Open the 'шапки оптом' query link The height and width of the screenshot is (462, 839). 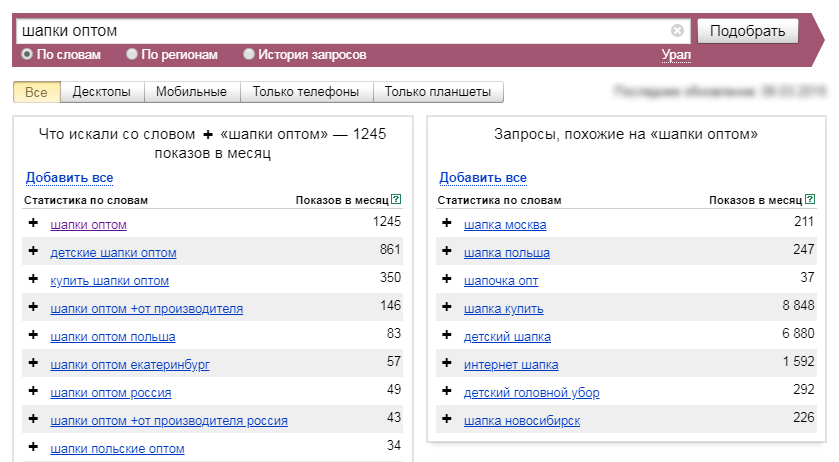(88, 225)
